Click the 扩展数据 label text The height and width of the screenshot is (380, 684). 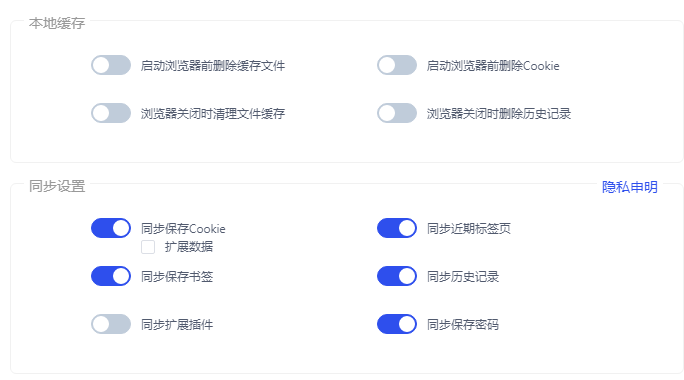pyautogui.click(x=189, y=247)
